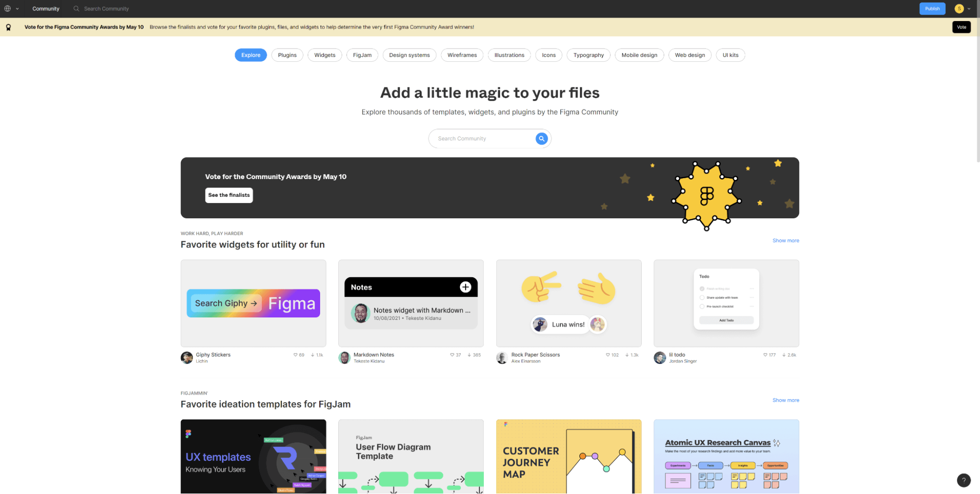Open the Rock Paper Scissors thumbnail

[569, 303]
